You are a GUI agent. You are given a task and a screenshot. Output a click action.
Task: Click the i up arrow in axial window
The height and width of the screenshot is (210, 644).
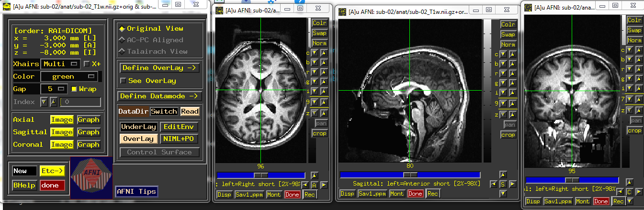click(x=323, y=91)
